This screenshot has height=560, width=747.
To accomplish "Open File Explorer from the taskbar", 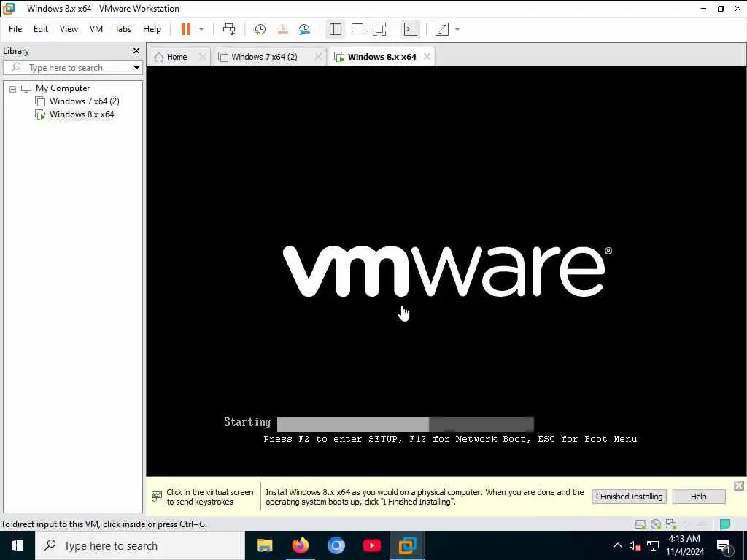I will 264,545.
